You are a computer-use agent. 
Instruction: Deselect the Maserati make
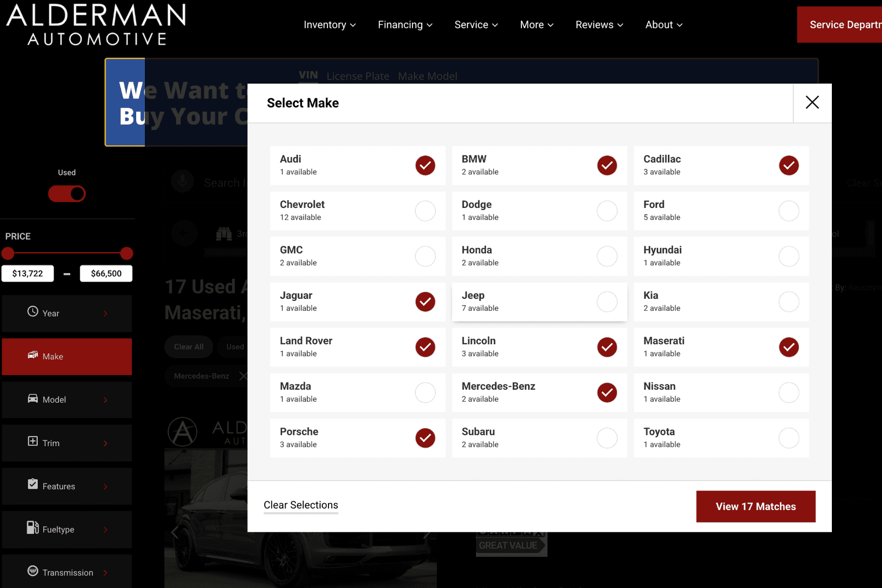(789, 347)
